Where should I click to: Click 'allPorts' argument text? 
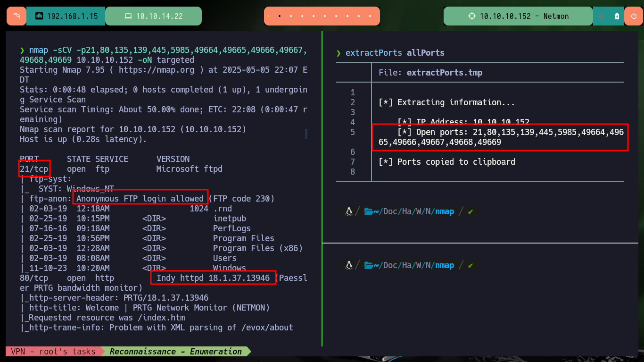coord(426,53)
